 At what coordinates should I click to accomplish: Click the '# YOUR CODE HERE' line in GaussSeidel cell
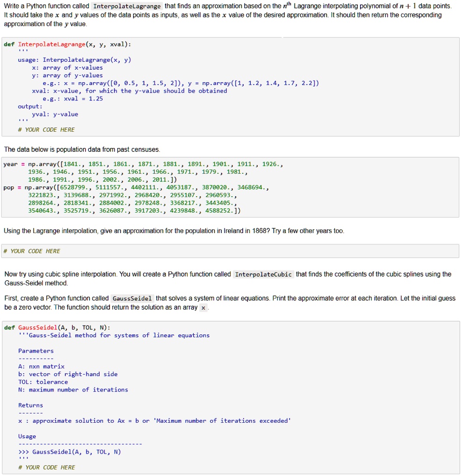pos(46,468)
